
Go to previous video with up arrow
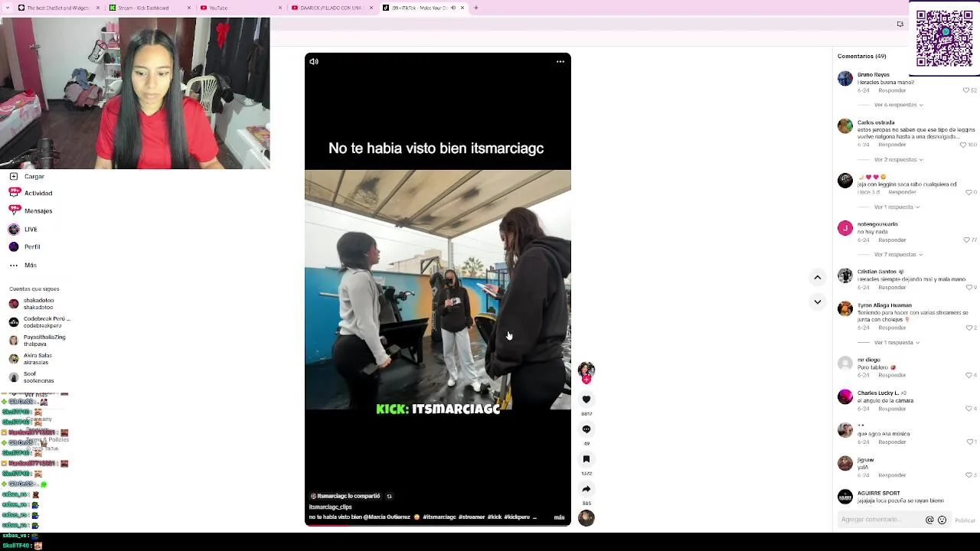click(x=818, y=278)
